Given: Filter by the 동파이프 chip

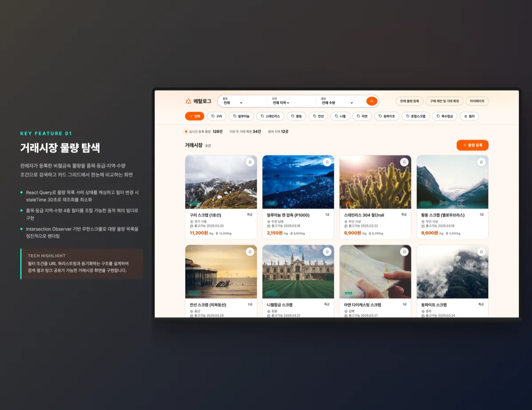Looking at the screenshot, I should pos(387,116).
